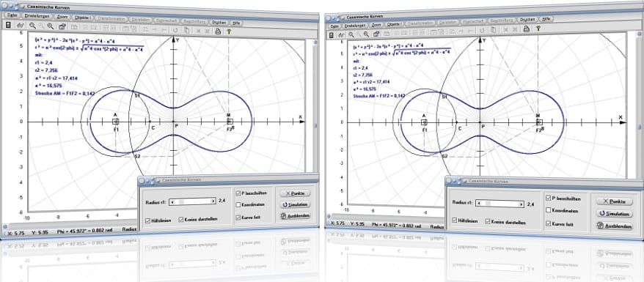Viewport: 644px width, 282px height.
Task: Click left arrow of Radius r1 slider, left dialog
Action: click(x=172, y=201)
